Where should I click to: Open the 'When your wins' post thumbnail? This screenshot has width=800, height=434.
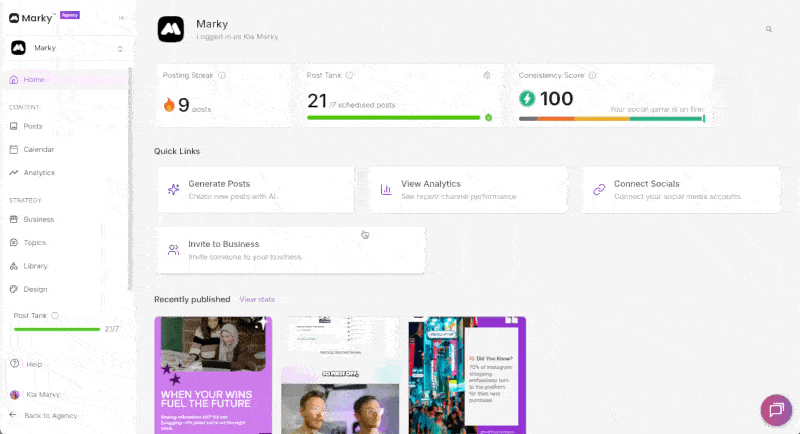[x=213, y=375]
